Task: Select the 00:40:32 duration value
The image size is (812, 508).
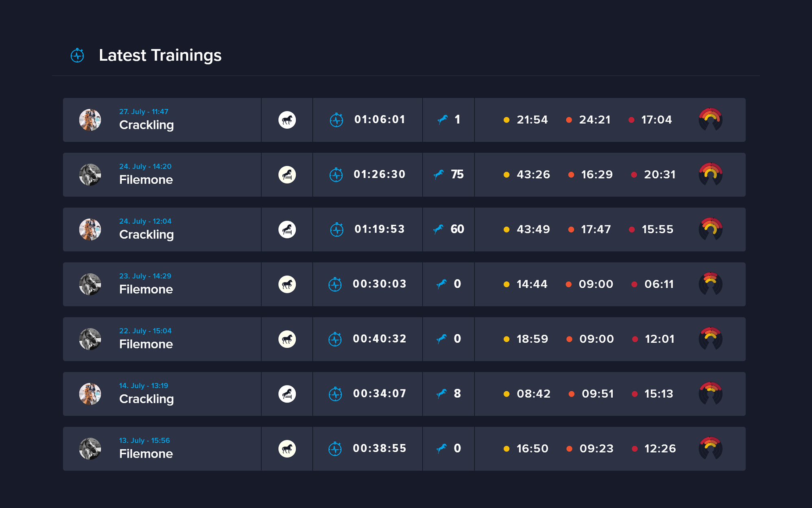Action: pyautogui.click(x=379, y=339)
